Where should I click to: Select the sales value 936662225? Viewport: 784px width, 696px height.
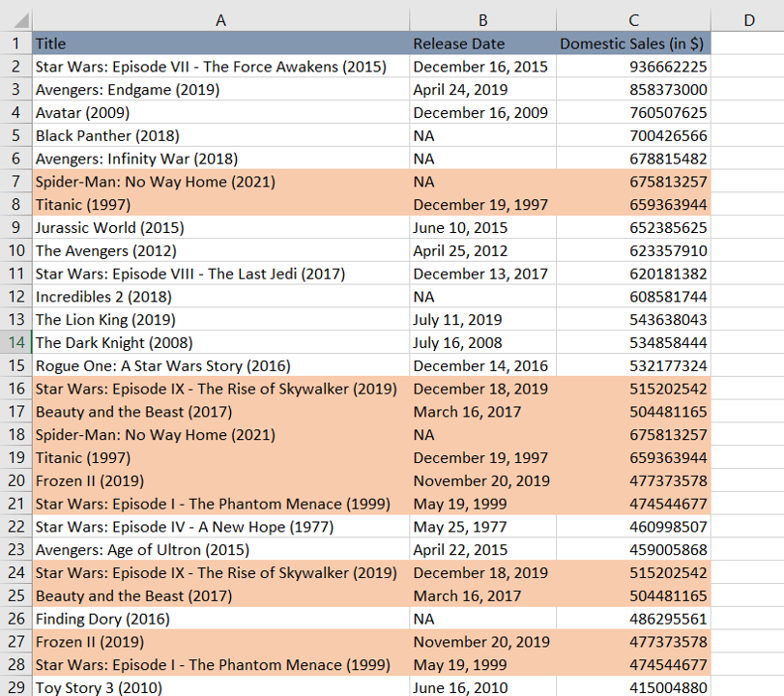(x=633, y=67)
